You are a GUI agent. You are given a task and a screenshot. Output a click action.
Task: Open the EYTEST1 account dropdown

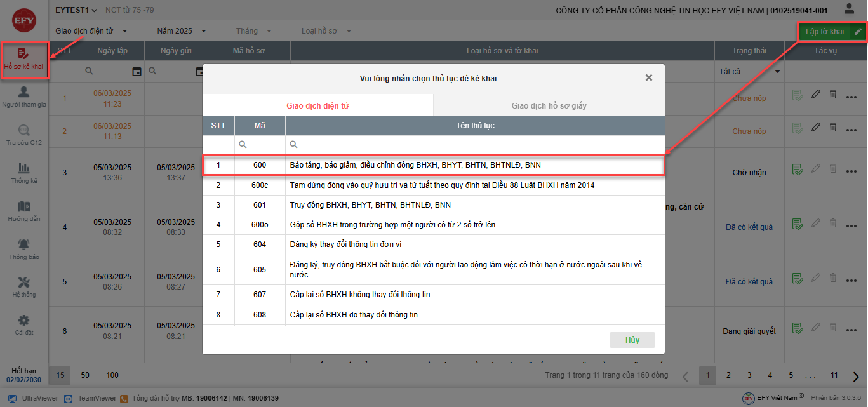(x=76, y=10)
